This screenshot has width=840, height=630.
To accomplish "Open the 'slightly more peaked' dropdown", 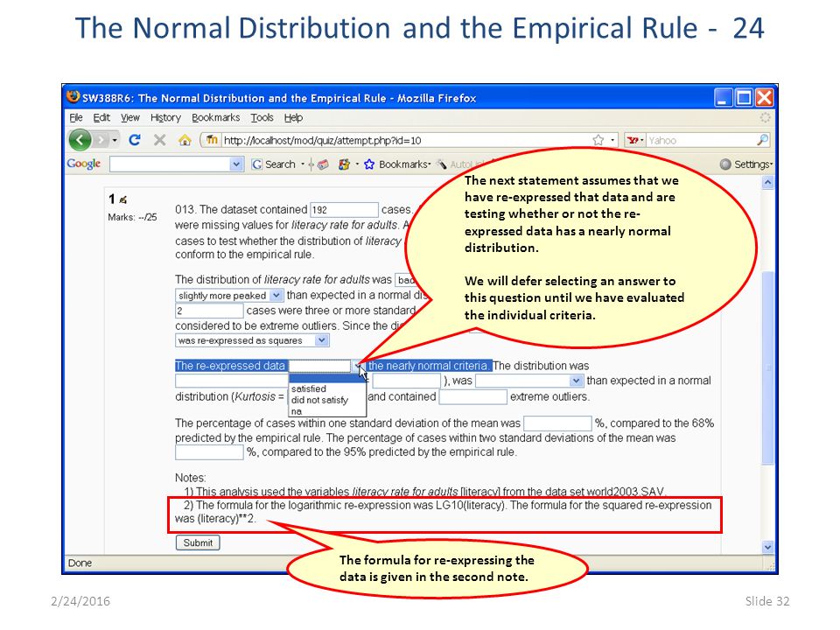I will point(228,295).
